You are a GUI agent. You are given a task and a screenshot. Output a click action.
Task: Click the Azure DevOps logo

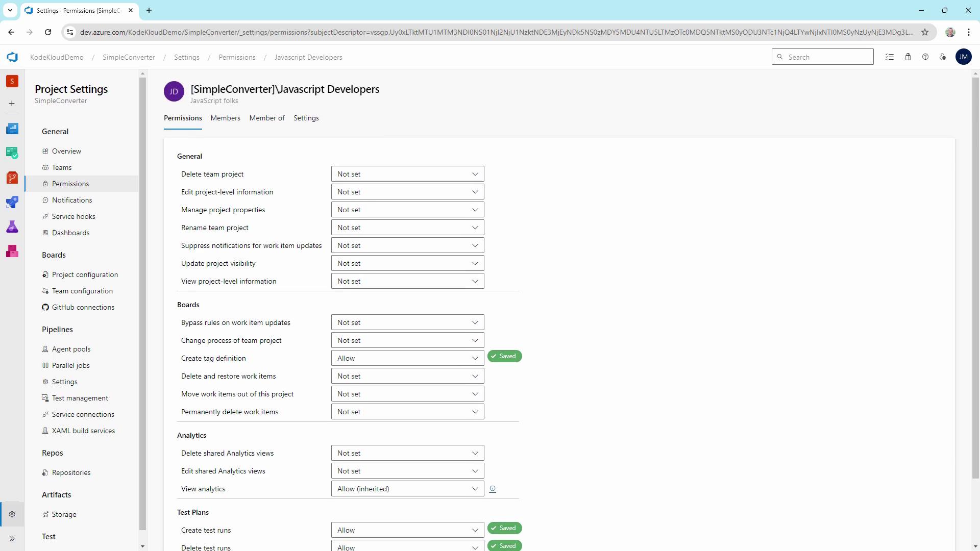[12, 57]
